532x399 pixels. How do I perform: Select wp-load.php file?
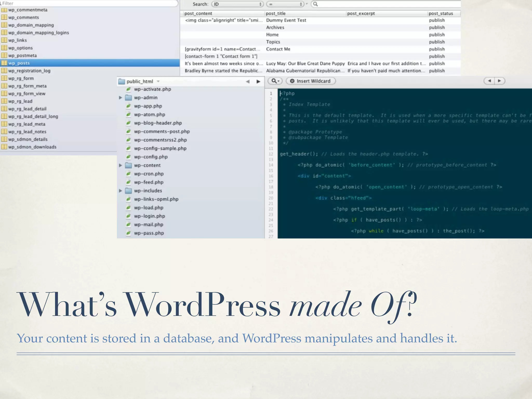click(149, 208)
